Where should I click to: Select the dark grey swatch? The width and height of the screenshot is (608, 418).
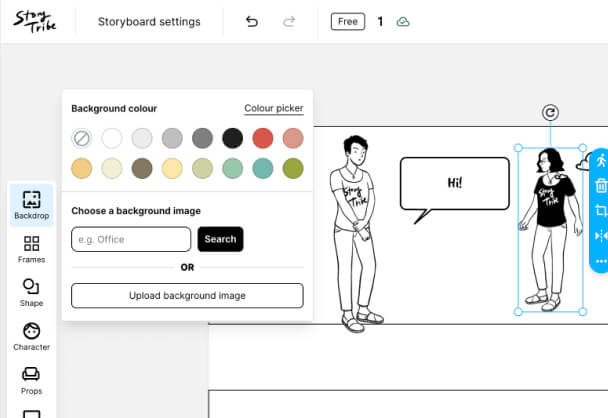(202, 138)
